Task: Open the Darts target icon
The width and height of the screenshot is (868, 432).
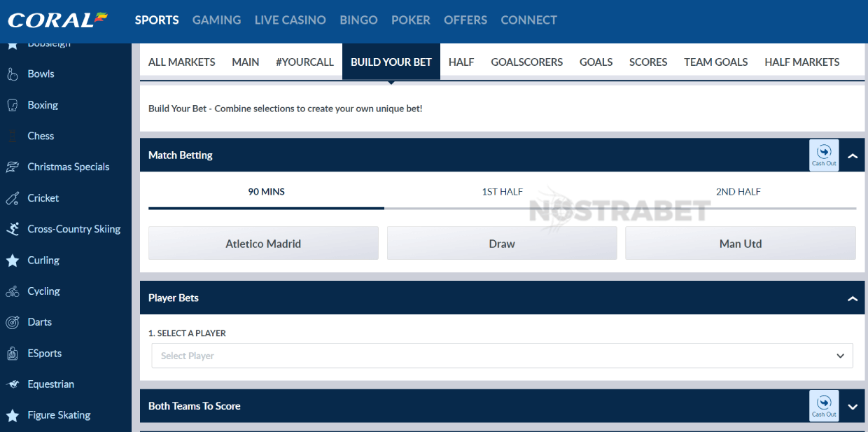Action: tap(12, 322)
